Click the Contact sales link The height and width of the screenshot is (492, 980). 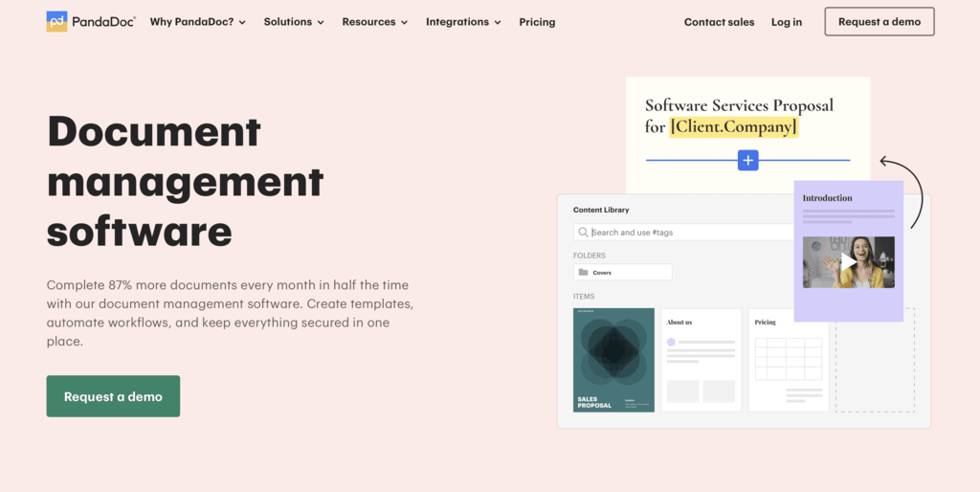719,22
